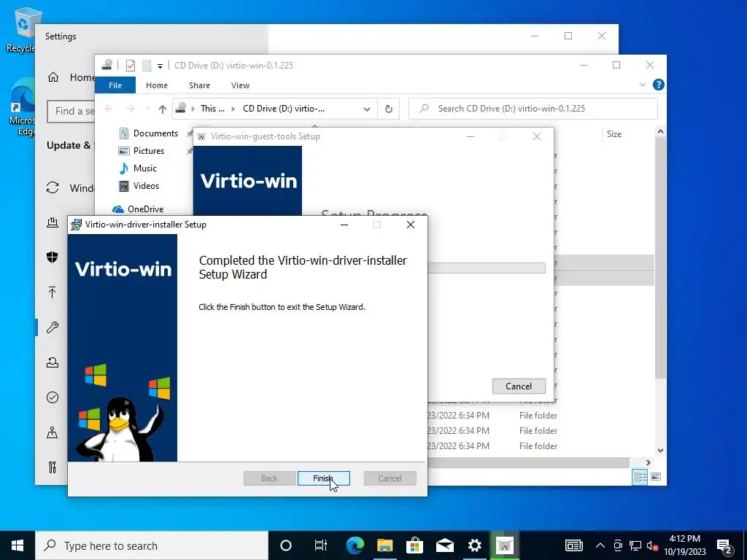Go up one folder level arrow
Screen dimensions: 747x560
tap(163, 109)
